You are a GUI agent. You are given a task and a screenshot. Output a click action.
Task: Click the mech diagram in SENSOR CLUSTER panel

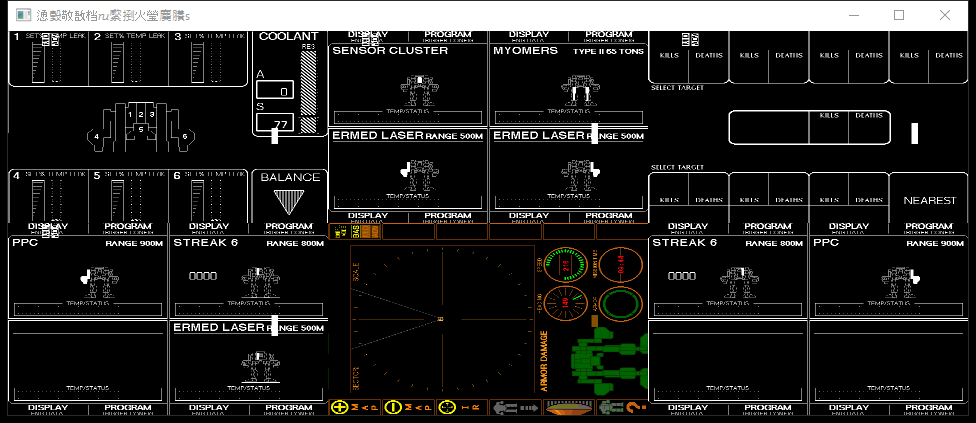421,91
